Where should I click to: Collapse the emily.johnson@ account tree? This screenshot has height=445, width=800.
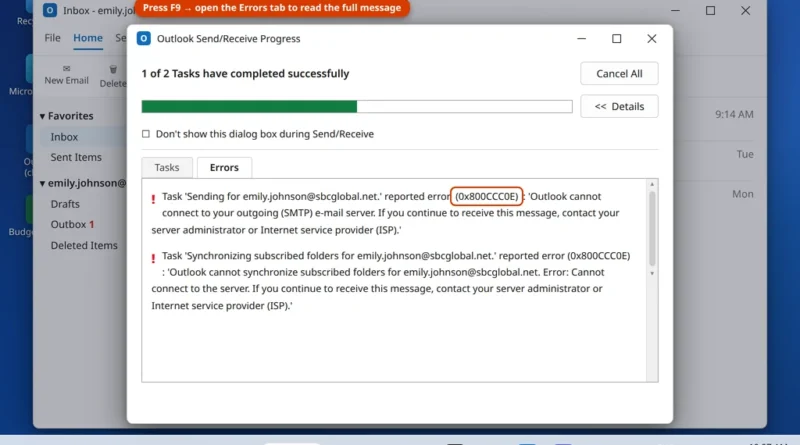click(42, 183)
